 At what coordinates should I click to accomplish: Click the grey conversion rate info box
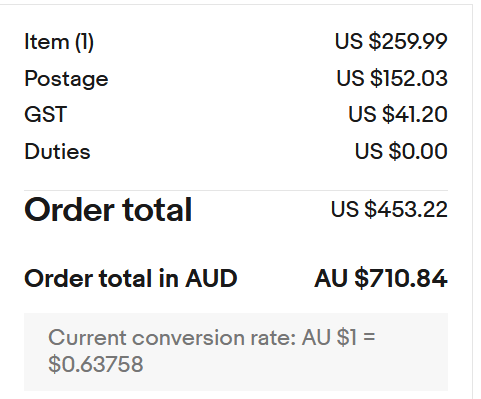236,352
